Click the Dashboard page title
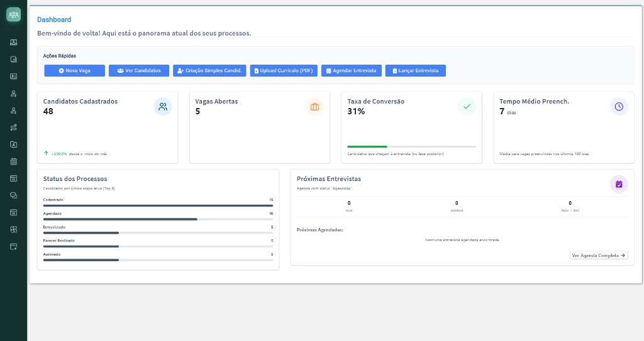 pyautogui.click(x=54, y=19)
